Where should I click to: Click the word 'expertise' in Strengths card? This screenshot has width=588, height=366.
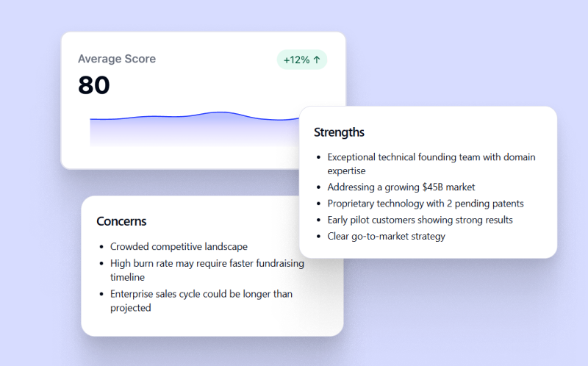coord(346,171)
